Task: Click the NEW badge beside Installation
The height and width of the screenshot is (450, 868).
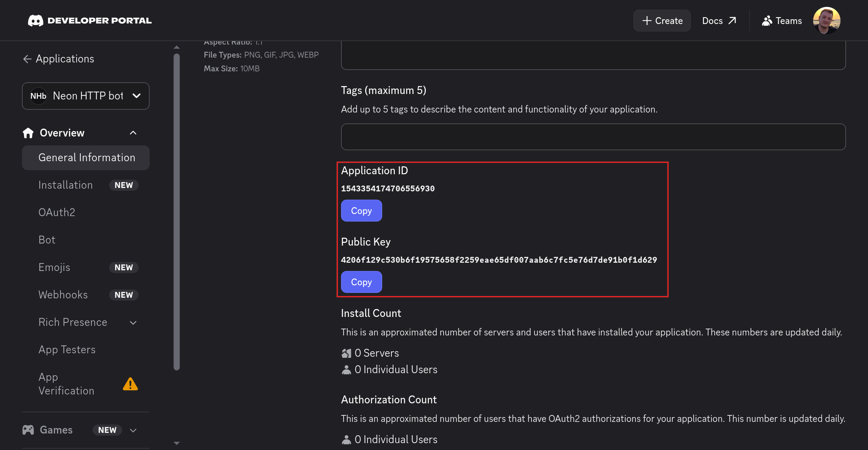Action: (124, 185)
